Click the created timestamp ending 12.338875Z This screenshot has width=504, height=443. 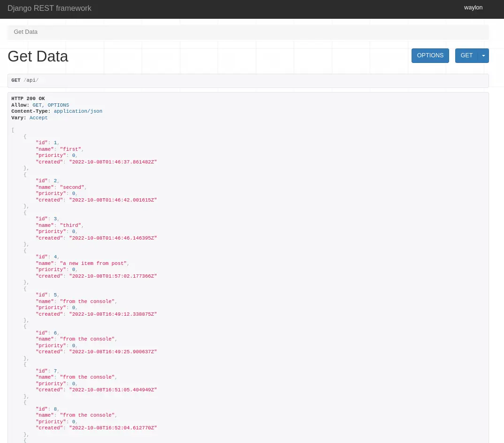coord(113,314)
